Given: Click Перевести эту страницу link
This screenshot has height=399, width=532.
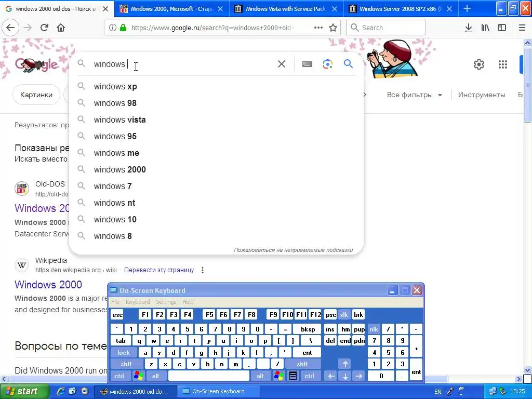Looking at the screenshot, I should 159,270.
